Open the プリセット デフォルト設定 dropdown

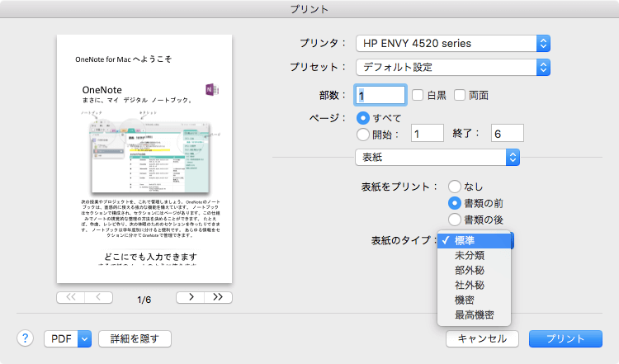coord(453,67)
